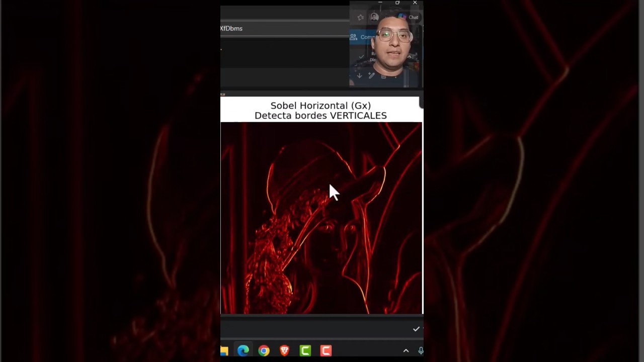Open the browser profile avatar
This screenshot has width=644, height=362.
(374, 17)
